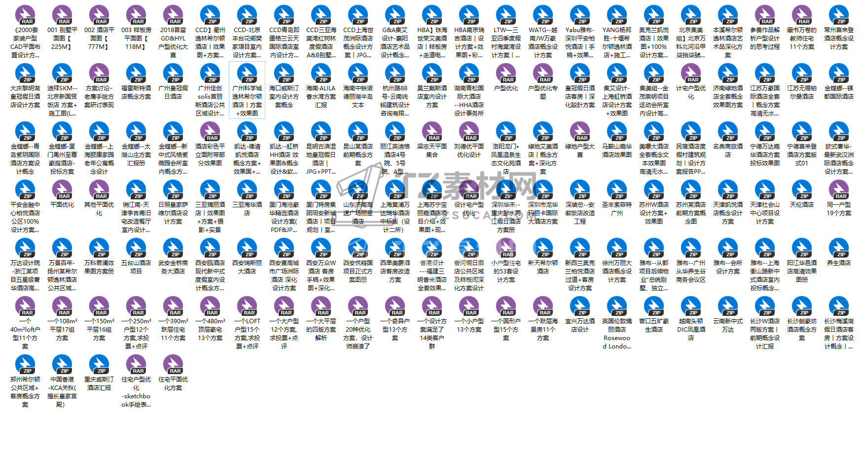
Task: Click the 小户型住宅的53套设计方案 RAR icon
Action: click(506, 248)
